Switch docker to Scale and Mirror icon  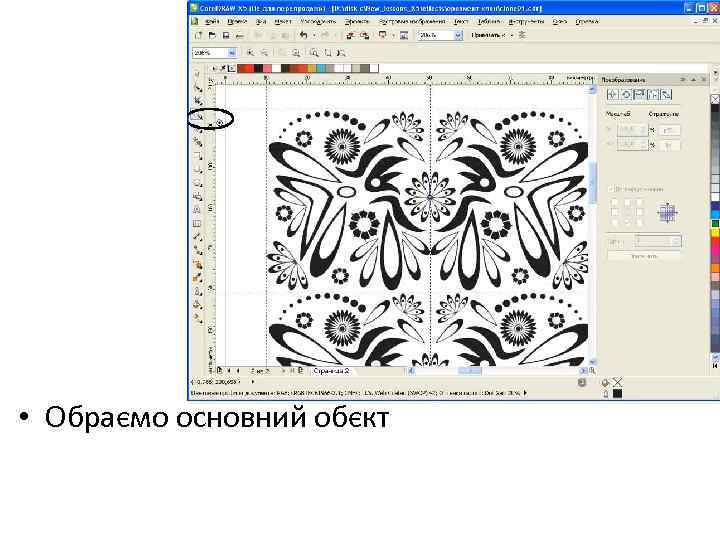click(639, 95)
